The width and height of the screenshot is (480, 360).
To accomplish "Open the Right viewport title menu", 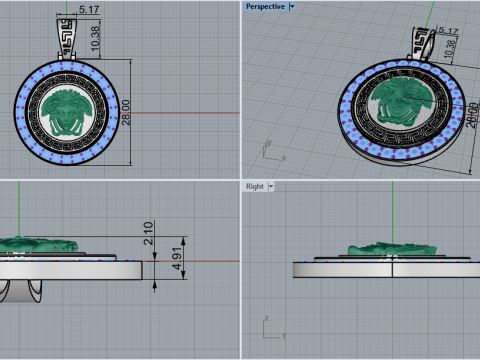I will click(255, 186).
